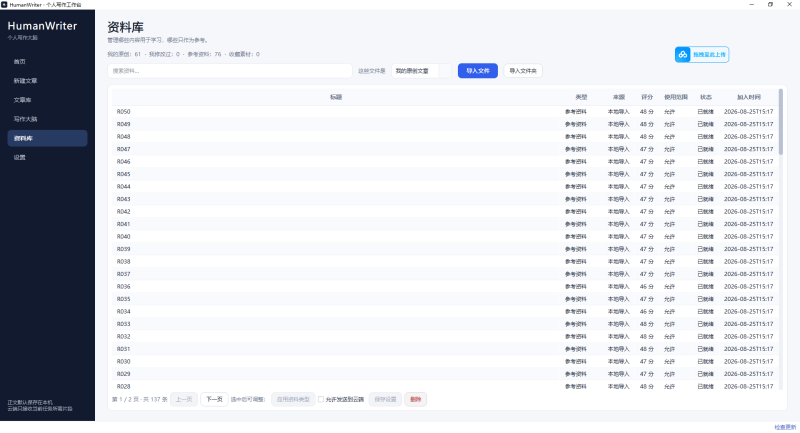Select row R050
Viewport: 800px width, 433px height.
(445, 112)
